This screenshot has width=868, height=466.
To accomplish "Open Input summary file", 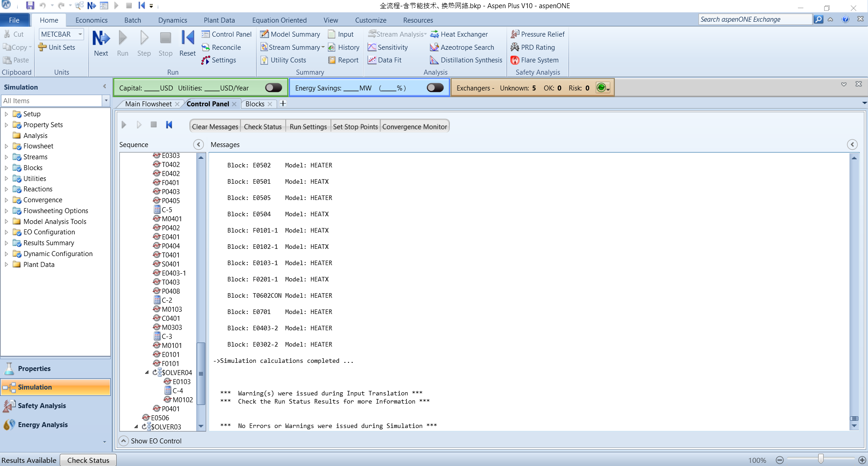I will click(x=341, y=34).
